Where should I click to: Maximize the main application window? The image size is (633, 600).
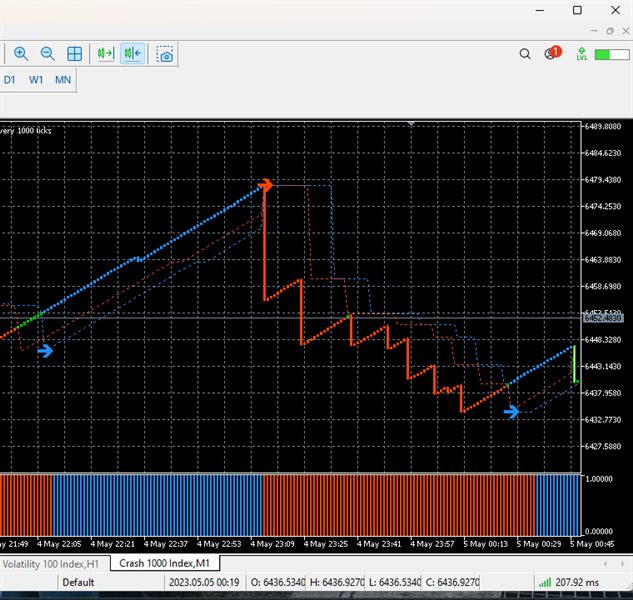click(577, 10)
